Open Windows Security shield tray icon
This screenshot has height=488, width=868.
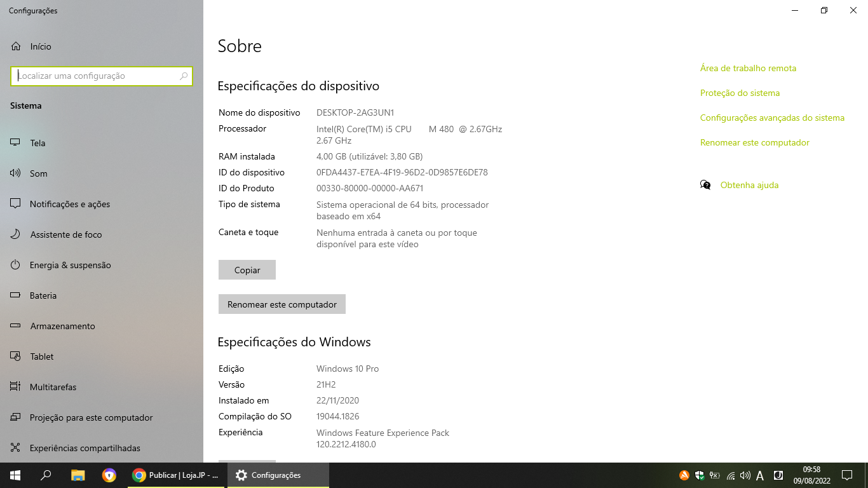coord(700,475)
